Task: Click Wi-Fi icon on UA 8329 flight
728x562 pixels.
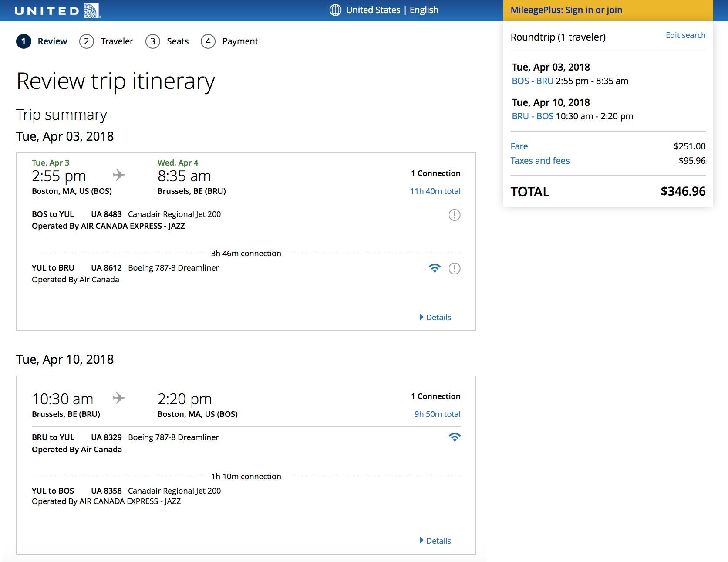Action: [x=454, y=437]
